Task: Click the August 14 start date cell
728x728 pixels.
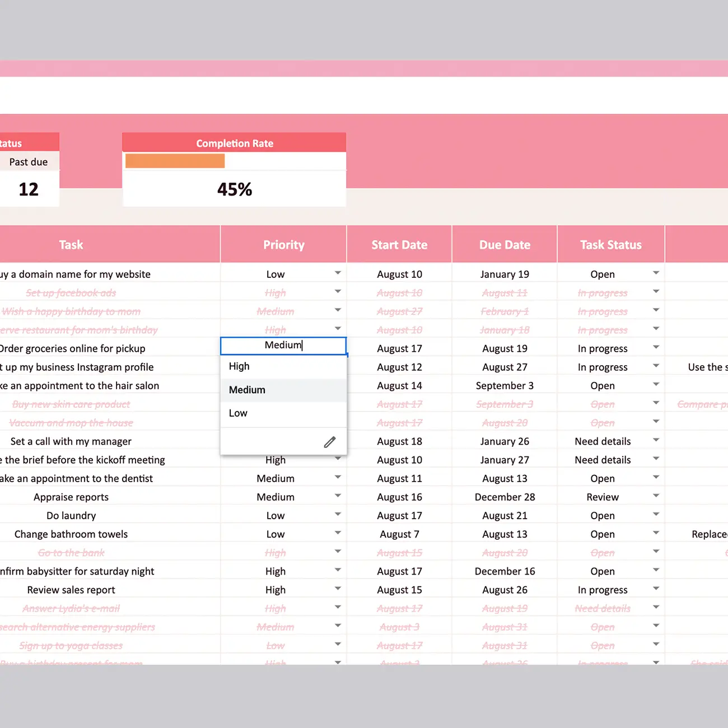Action: (x=399, y=385)
